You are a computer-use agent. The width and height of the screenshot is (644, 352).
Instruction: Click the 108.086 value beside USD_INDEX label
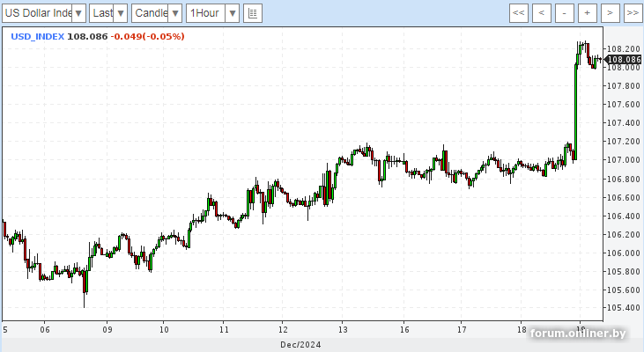click(x=87, y=36)
